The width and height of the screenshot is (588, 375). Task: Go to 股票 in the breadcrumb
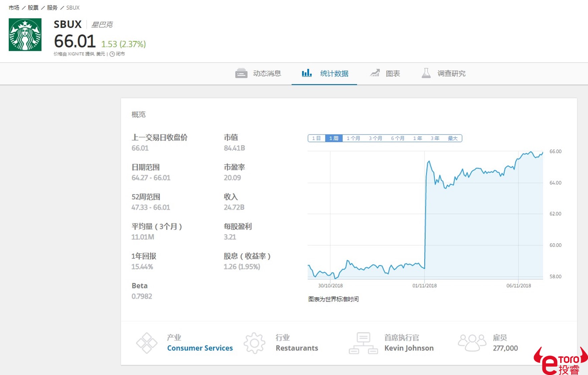(33, 8)
